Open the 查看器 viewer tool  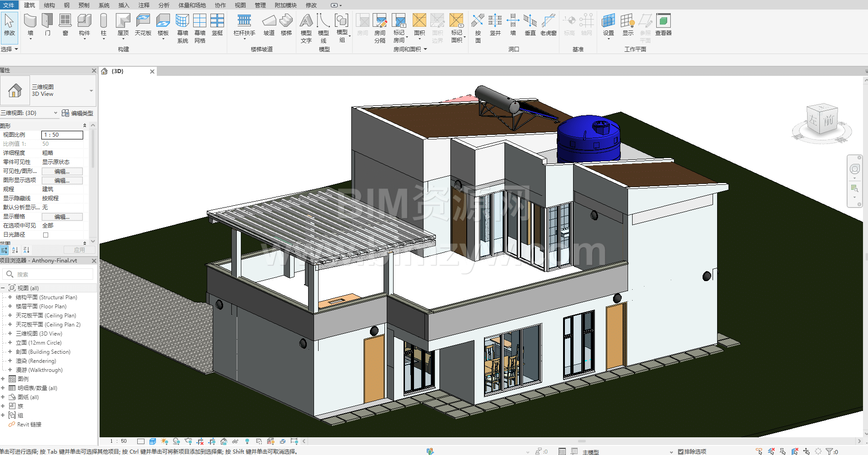tap(663, 25)
